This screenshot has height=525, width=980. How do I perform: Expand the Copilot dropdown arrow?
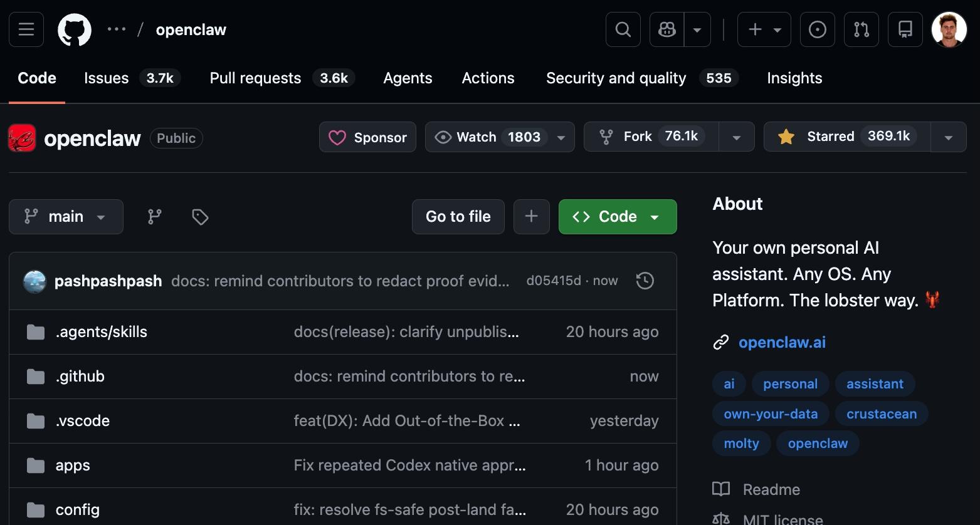click(x=697, y=29)
